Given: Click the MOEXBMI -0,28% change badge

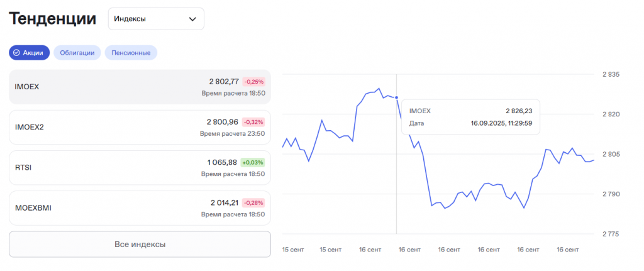Looking at the screenshot, I should 253,202.
